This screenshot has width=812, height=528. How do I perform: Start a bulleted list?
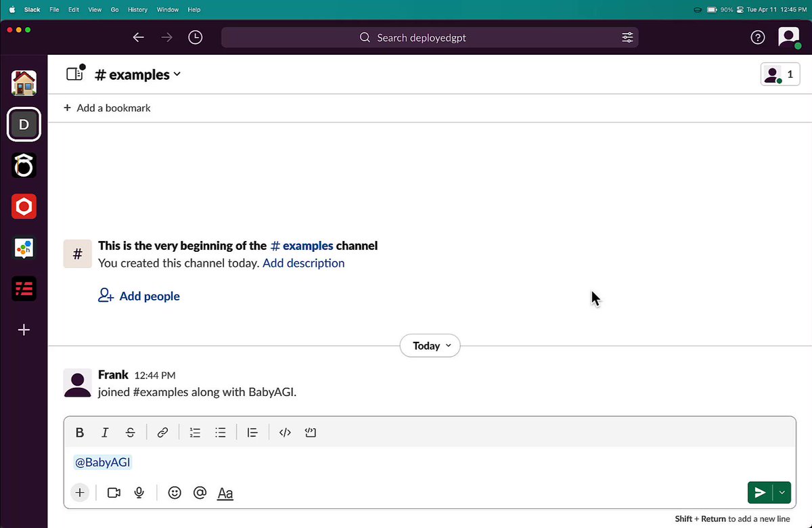(x=220, y=433)
